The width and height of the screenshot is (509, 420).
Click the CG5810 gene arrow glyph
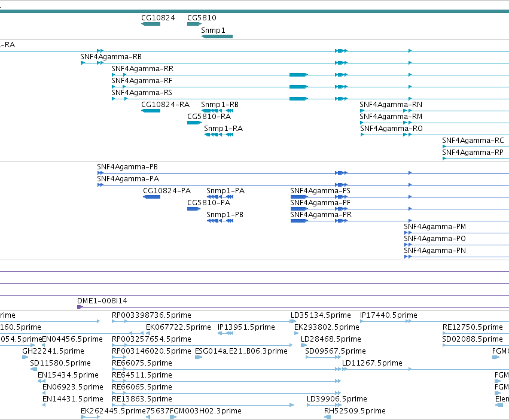(194, 24)
